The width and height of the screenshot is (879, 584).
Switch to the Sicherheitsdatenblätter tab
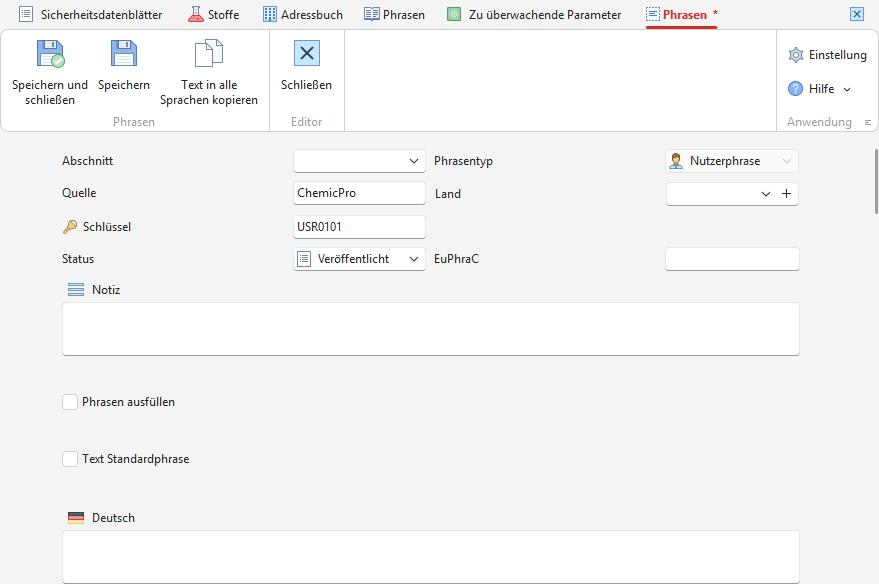90,15
